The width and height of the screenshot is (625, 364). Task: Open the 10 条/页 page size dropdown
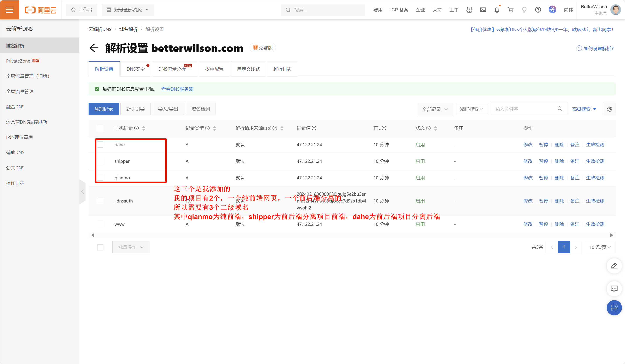[600, 247]
